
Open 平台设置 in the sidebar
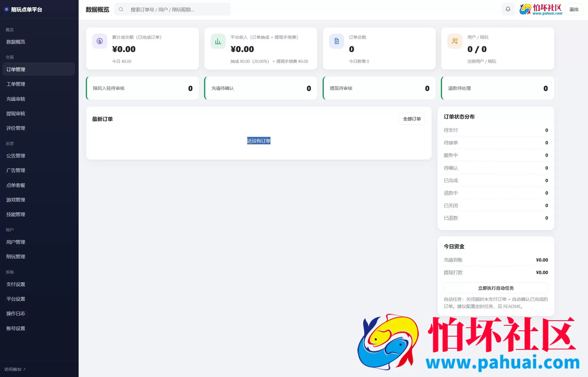tap(39, 299)
